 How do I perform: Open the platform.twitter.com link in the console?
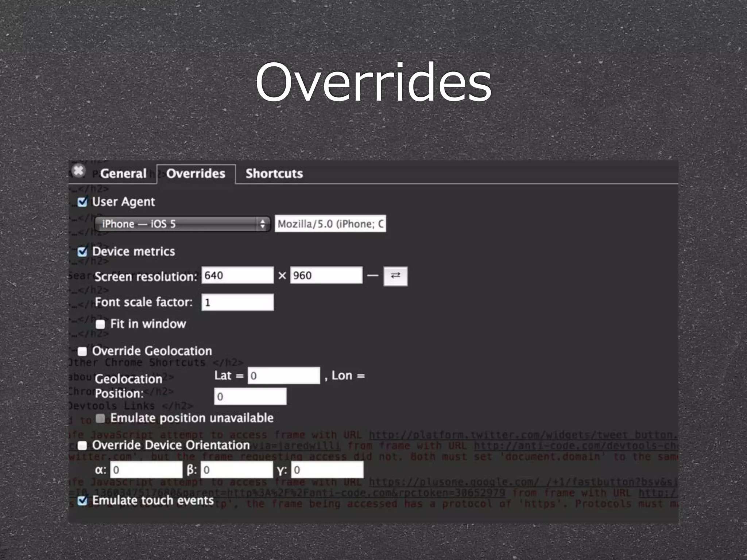click(x=523, y=435)
